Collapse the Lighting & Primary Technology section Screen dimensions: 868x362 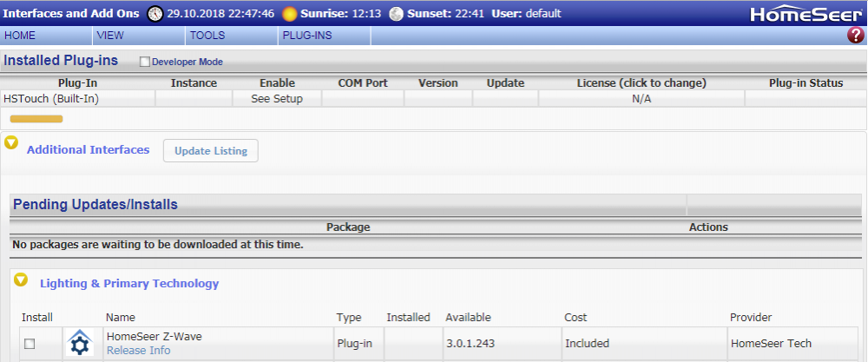[23, 280]
